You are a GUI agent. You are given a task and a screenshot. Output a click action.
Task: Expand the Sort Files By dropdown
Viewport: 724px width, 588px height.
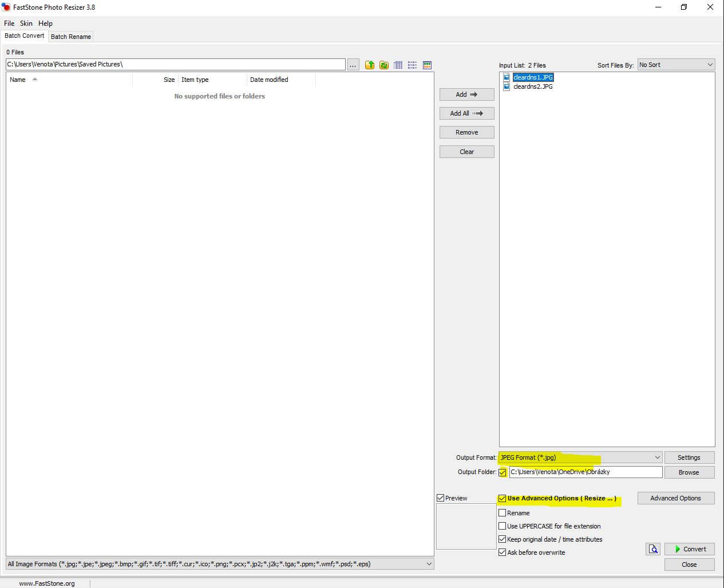point(710,65)
